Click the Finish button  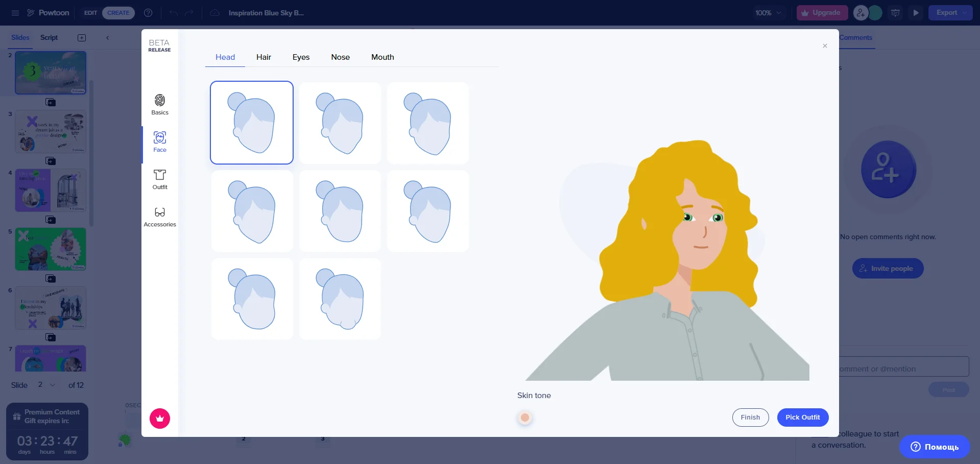(750, 417)
